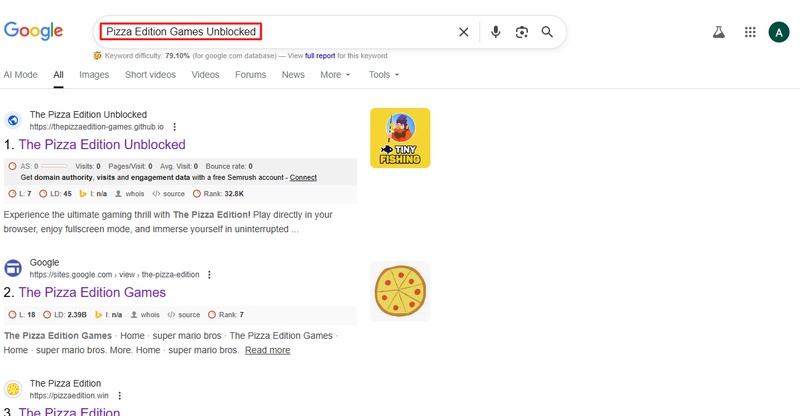Click Visits: 0 in Semrush bar
The height and width of the screenshot is (416, 800).
pyautogui.click(x=88, y=166)
